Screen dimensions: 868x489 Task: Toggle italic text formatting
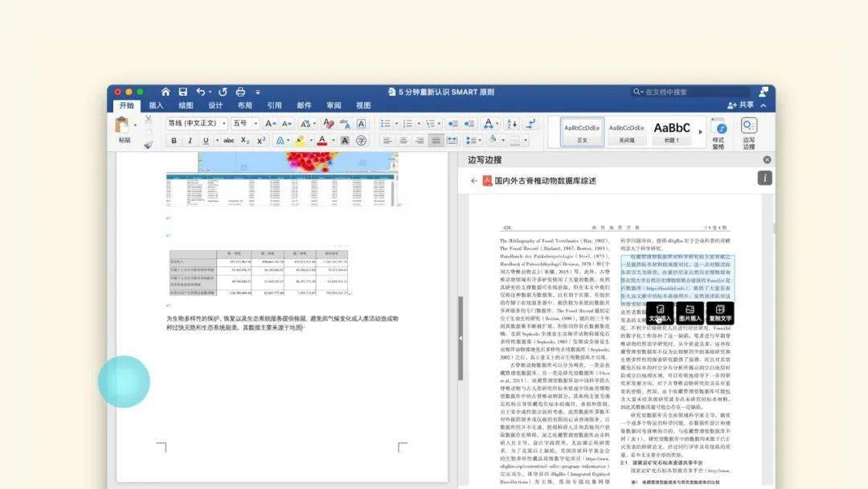click(190, 141)
